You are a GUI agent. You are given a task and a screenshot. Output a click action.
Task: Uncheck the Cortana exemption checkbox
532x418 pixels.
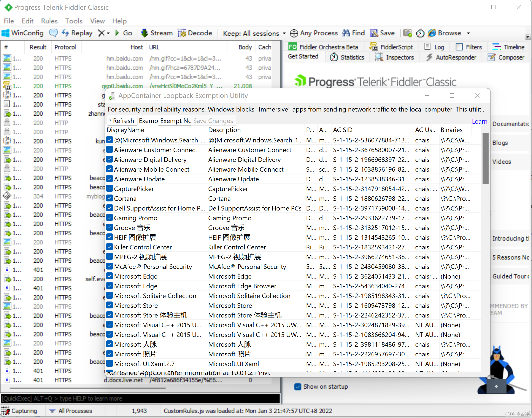coord(110,198)
